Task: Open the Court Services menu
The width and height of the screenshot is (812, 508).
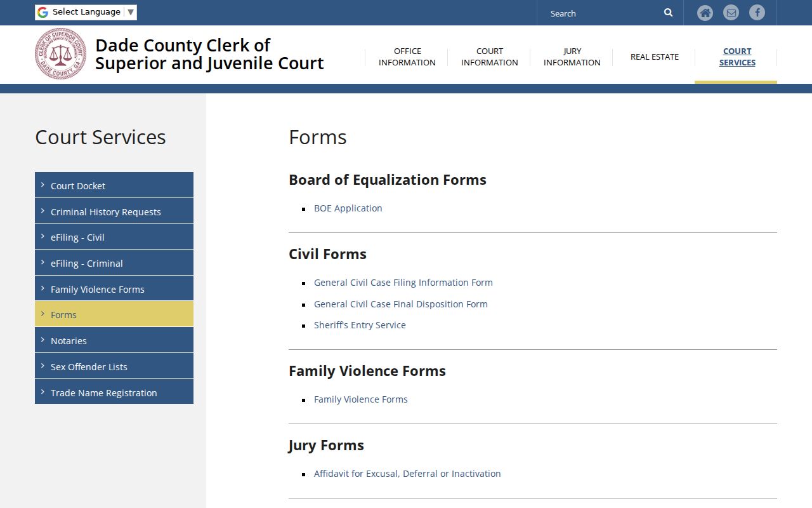Action: [737, 57]
